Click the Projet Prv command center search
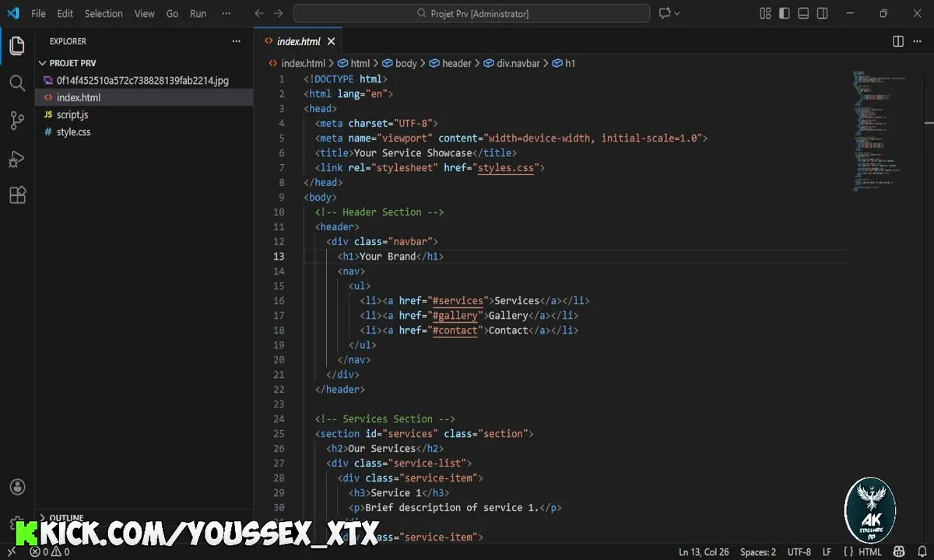This screenshot has height=560, width=934. pos(472,13)
